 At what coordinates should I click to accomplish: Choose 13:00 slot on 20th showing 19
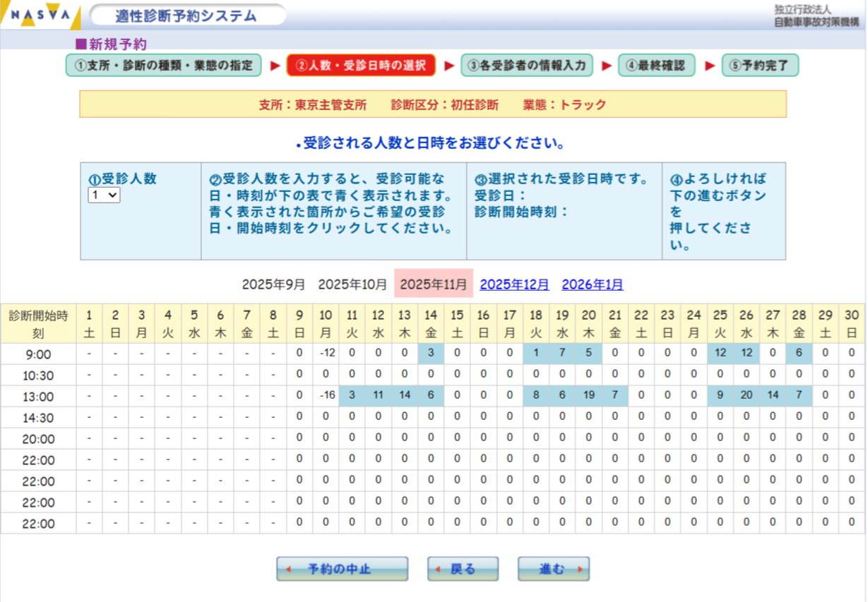click(588, 395)
